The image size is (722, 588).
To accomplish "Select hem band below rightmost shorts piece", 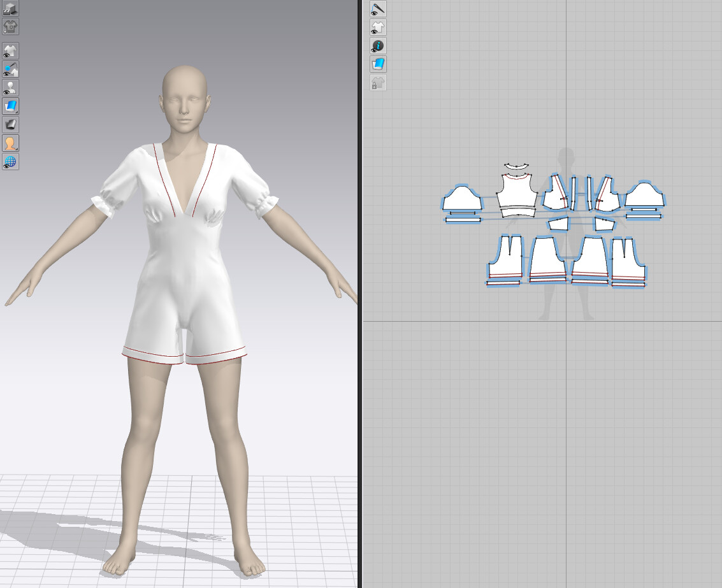I will pyautogui.click(x=628, y=285).
